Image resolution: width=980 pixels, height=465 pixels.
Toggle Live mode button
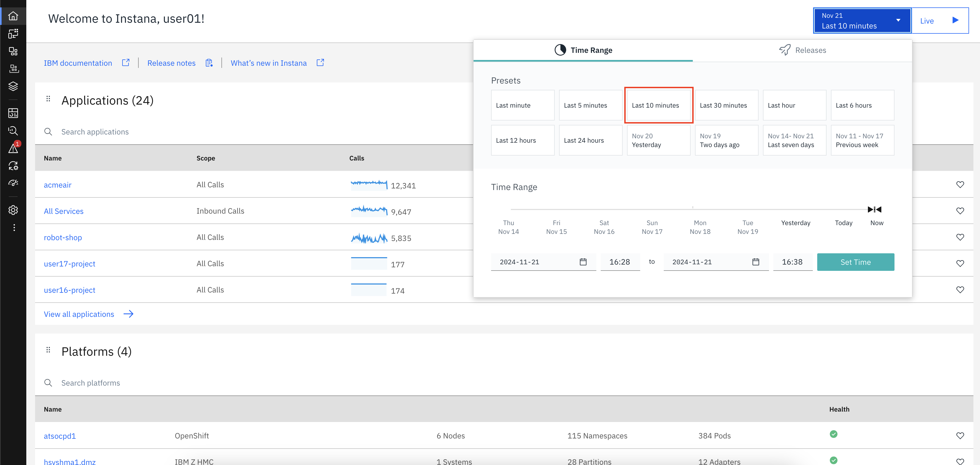pos(940,21)
